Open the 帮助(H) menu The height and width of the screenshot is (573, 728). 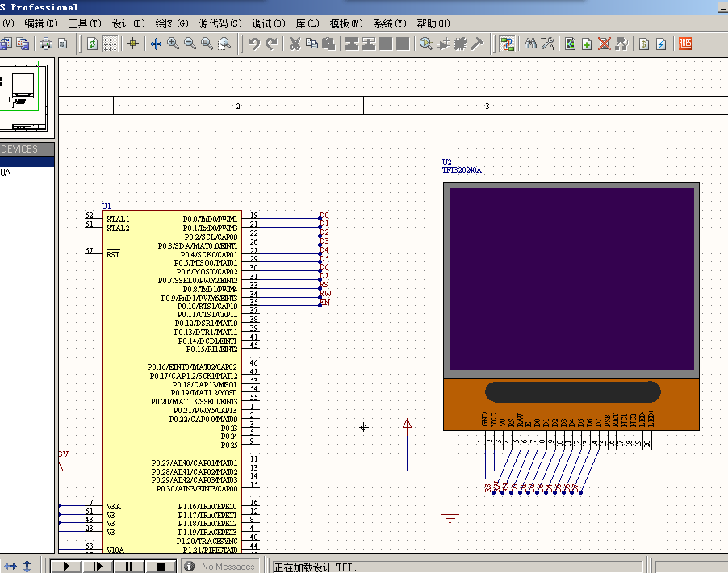pyautogui.click(x=433, y=23)
